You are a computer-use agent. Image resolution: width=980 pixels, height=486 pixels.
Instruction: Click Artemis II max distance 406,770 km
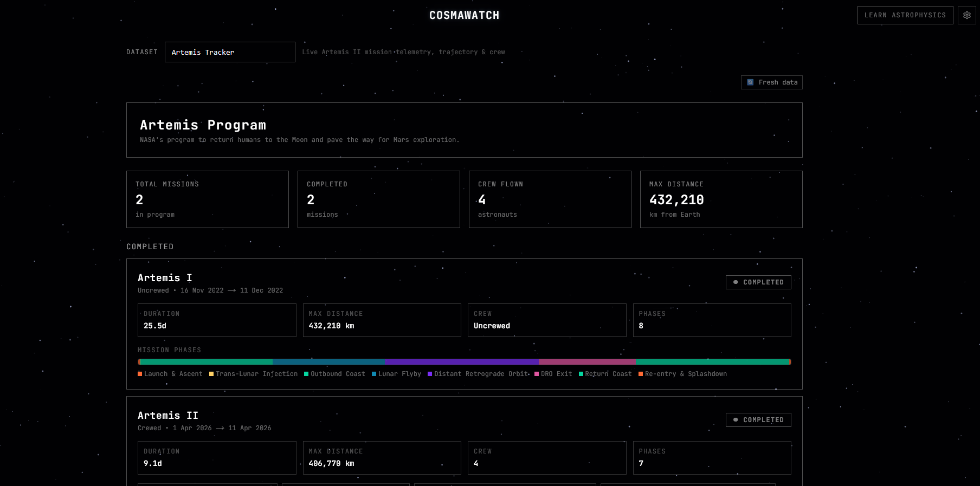point(331,463)
